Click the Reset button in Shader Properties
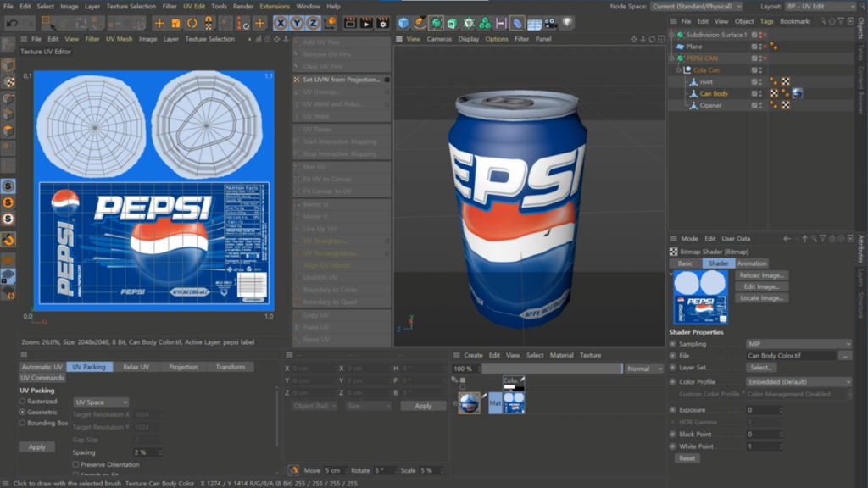The width and height of the screenshot is (868, 488). click(x=687, y=458)
